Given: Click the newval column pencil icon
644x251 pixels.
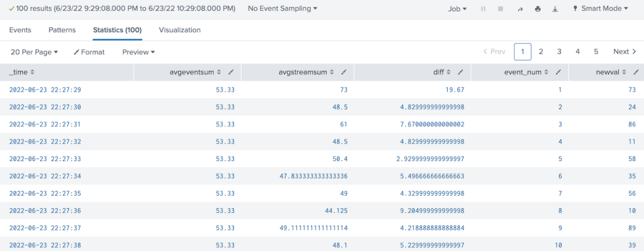Looking at the screenshot, I should [636, 72].
